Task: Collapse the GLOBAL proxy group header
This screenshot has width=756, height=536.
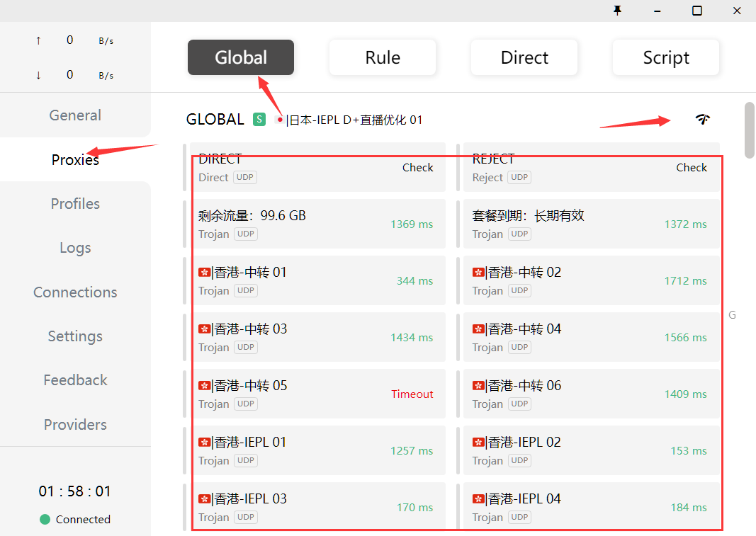Action: coord(215,120)
